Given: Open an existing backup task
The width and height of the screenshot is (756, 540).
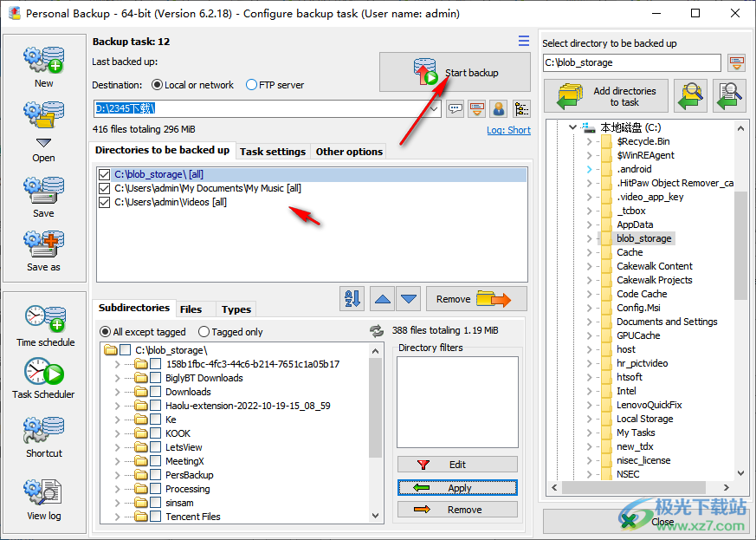Looking at the screenshot, I should (44, 133).
